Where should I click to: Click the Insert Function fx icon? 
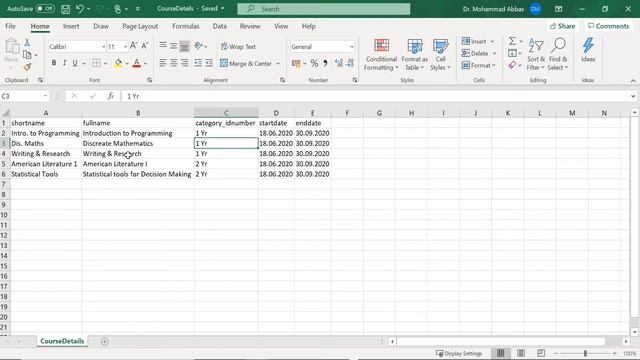110,96
